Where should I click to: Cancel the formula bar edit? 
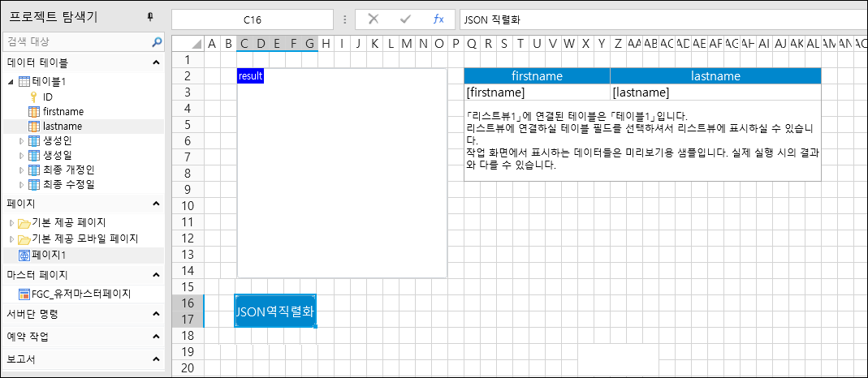click(x=374, y=19)
